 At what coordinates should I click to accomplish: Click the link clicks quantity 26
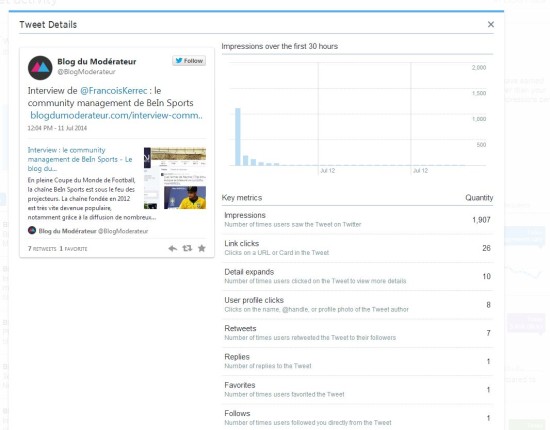coord(486,248)
